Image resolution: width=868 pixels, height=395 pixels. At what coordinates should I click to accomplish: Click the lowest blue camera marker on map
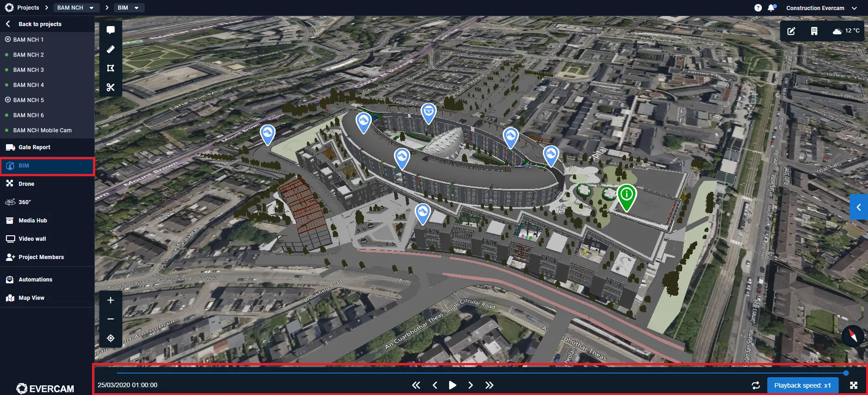tap(423, 214)
